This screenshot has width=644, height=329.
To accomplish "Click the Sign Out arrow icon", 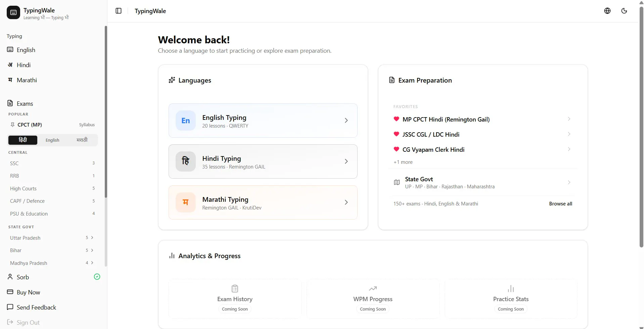I will click(10, 322).
